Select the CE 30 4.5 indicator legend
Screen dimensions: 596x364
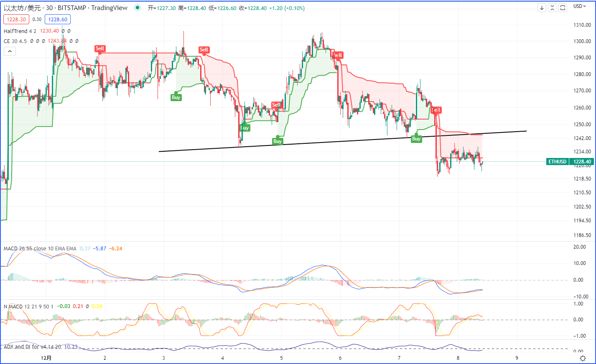pyautogui.click(x=15, y=41)
